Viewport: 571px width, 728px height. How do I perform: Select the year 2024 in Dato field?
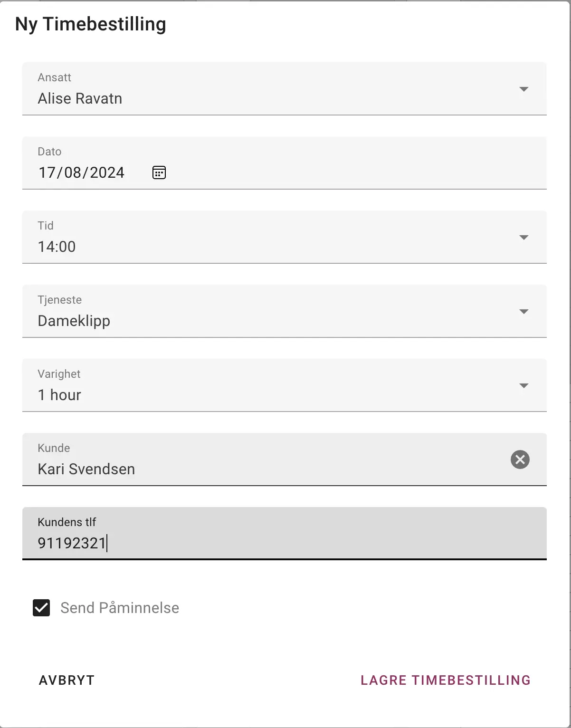click(107, 172)
